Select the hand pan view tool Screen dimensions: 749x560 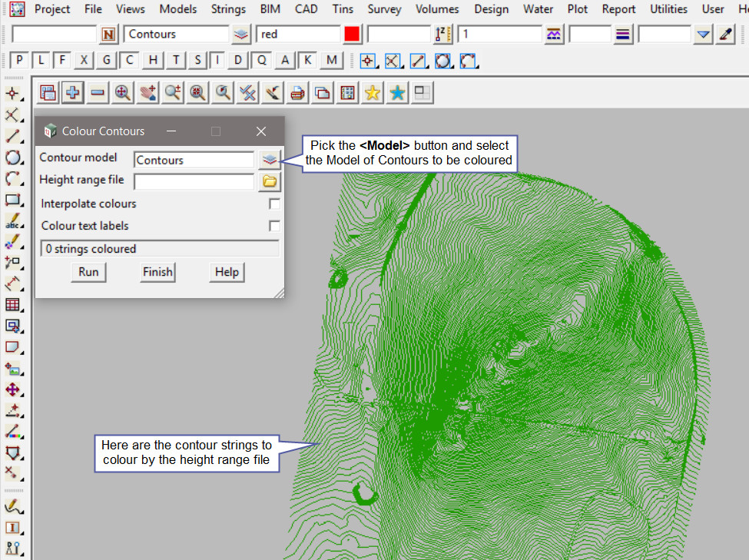147,93
